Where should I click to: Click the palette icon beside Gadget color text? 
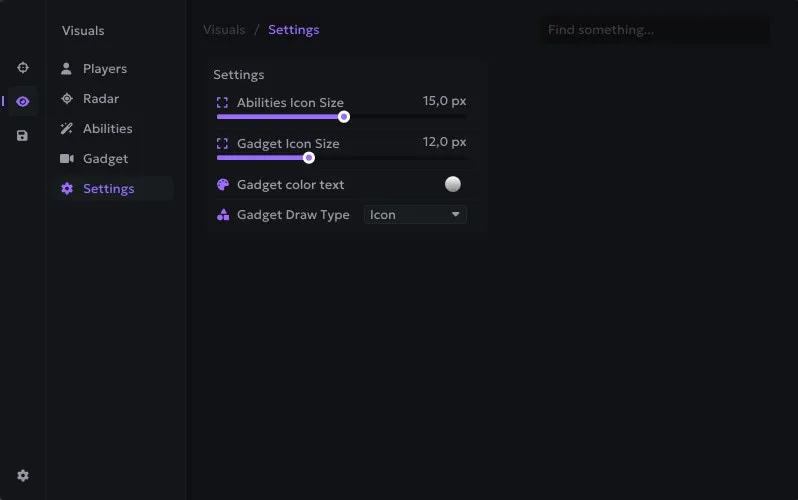point(223,184)
